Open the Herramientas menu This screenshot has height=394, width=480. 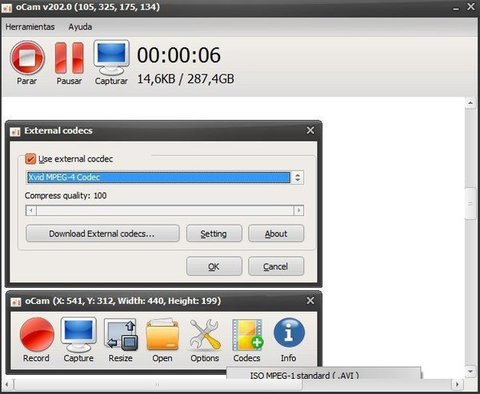pos(30,27)
